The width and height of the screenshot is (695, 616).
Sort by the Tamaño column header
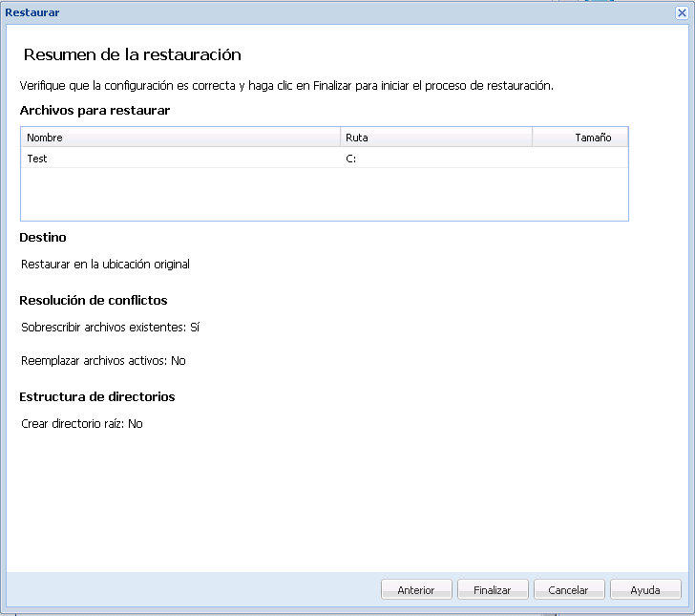[580, 138]
